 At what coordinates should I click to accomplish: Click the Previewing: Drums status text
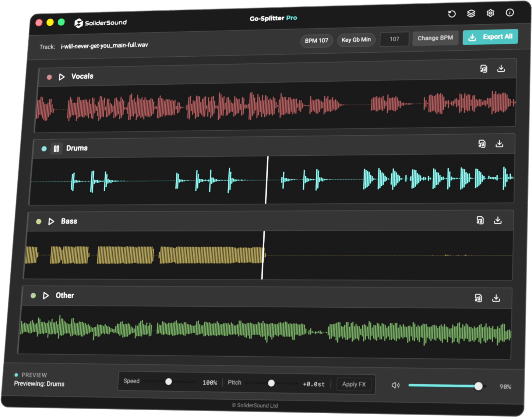click(x=39, y=384)
